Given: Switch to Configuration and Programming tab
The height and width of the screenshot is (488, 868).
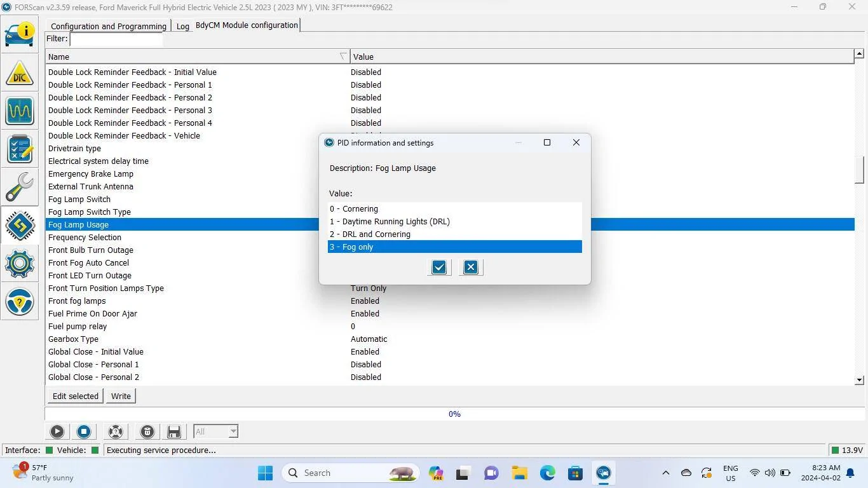Looking at the screenshot, I should click(x=109, y=26).
